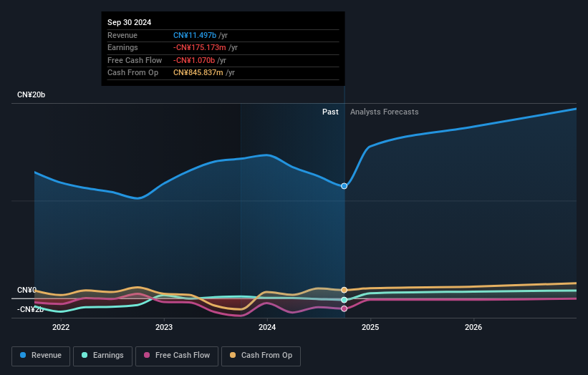Click the Earnings row label in tooltip
This screenshot has height=375, width=588.
(122, 47)
